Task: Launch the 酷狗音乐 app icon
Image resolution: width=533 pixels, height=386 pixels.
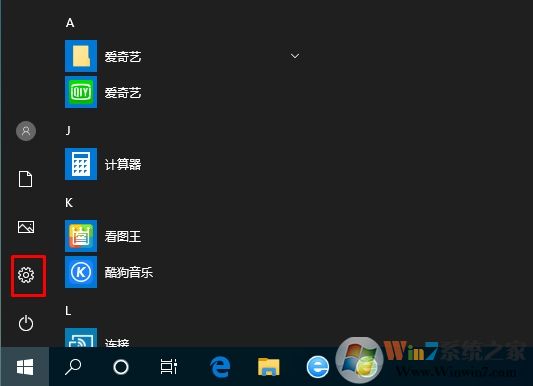Action: [81, 272]
